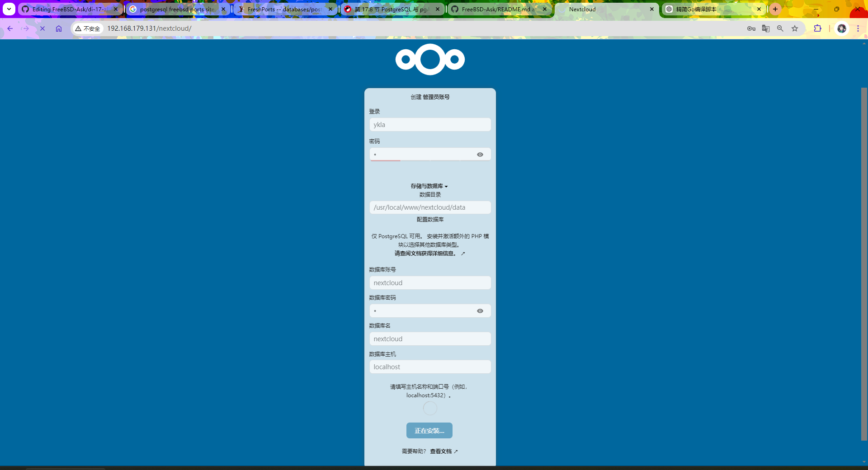This screenshot has width=868, height=470.
Task: Switch to the FreeBSD-Ask/README.md tab
Action: click(499, 9)
